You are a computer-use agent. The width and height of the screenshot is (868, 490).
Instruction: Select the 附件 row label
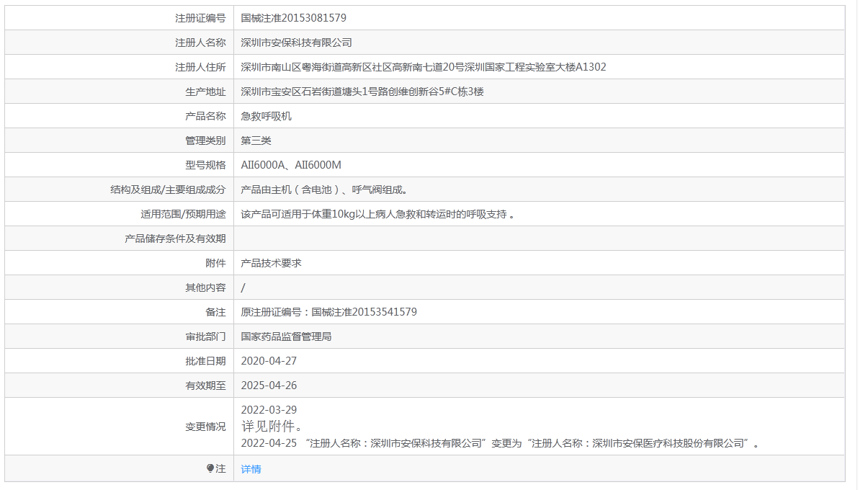pyautogui.click(x=215, y=263)
